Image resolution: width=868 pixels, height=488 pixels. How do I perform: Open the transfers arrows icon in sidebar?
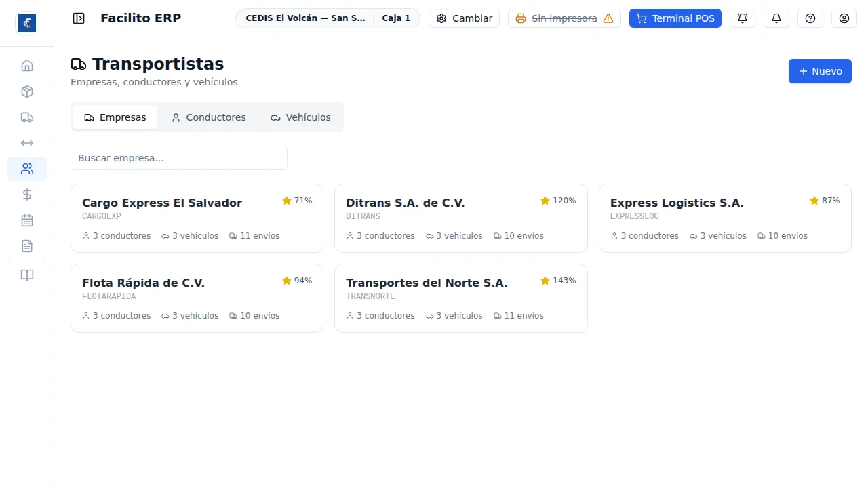(27, 143)
